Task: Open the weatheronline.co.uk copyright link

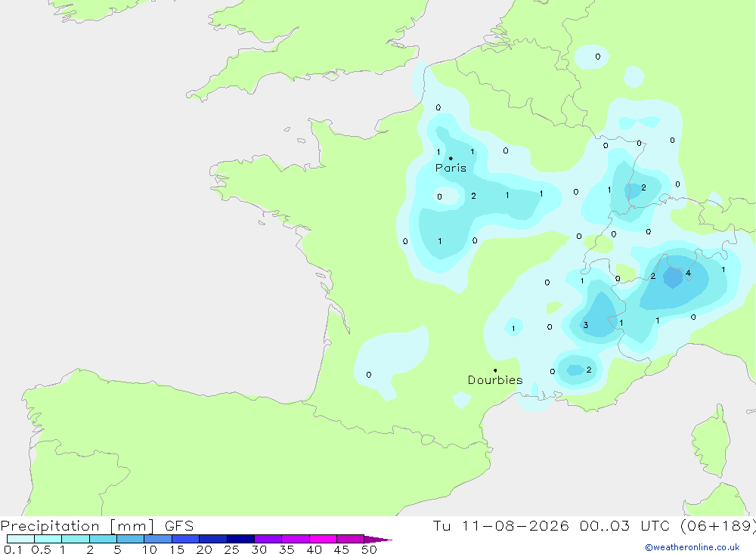Action: click(x=692, y=547)
